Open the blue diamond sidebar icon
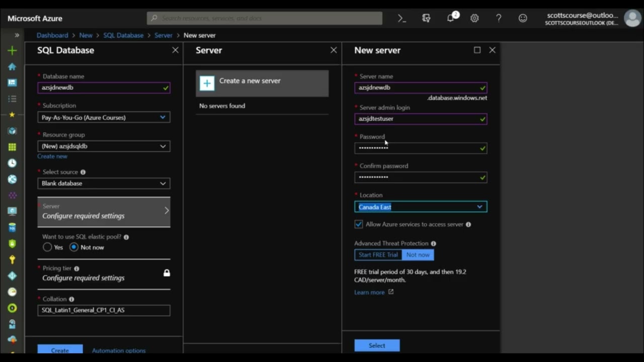 [12, 276]
